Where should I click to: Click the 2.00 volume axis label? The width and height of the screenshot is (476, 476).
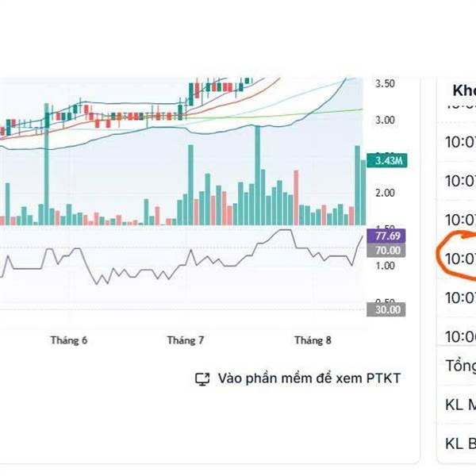(386, 193)
